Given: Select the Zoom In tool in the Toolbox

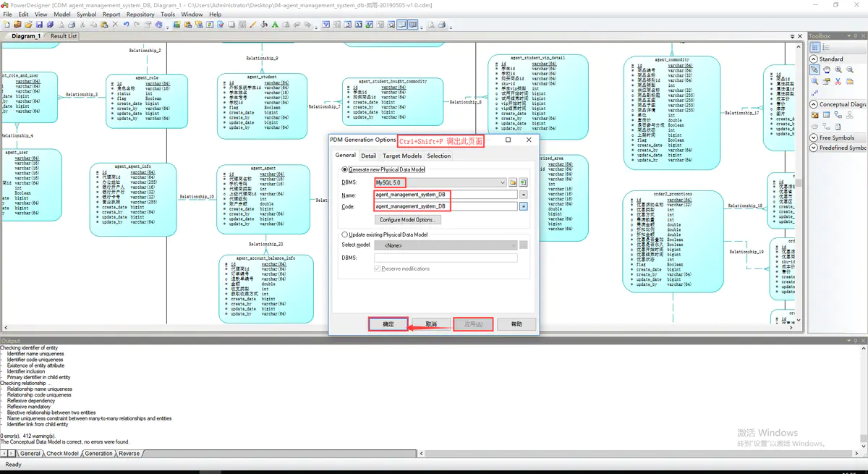Looking at the screenshot, I should pos(838,69).
